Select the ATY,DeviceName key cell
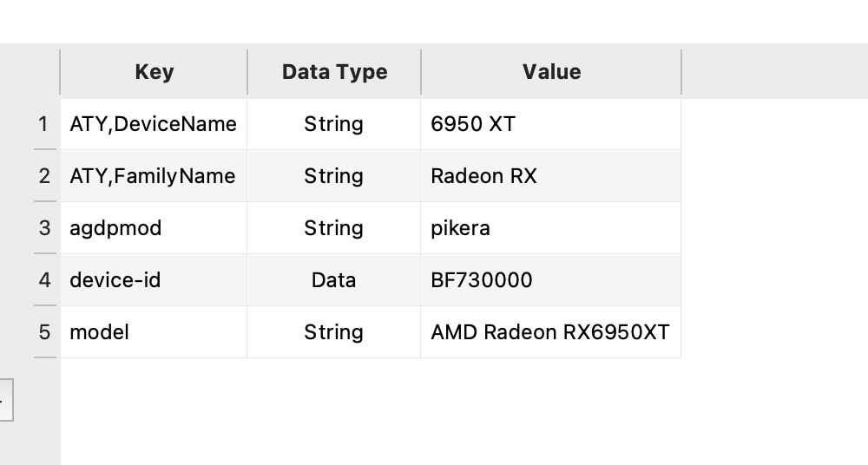 [154, 124]
